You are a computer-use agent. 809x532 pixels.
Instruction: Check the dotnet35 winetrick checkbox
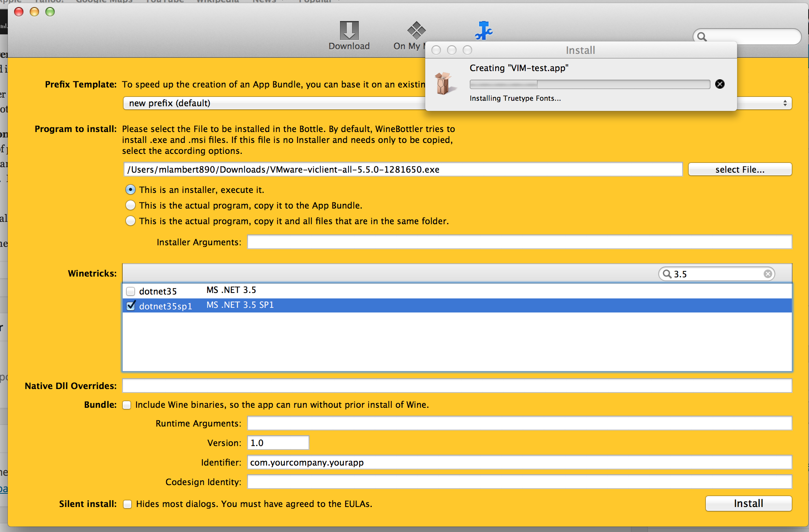[x=131, y=291]
